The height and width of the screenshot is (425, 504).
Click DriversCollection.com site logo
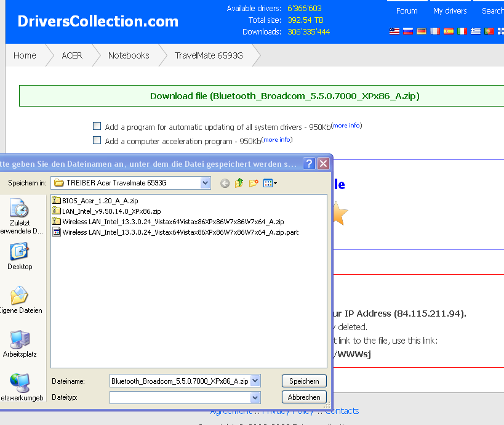(x=98, y=21)
